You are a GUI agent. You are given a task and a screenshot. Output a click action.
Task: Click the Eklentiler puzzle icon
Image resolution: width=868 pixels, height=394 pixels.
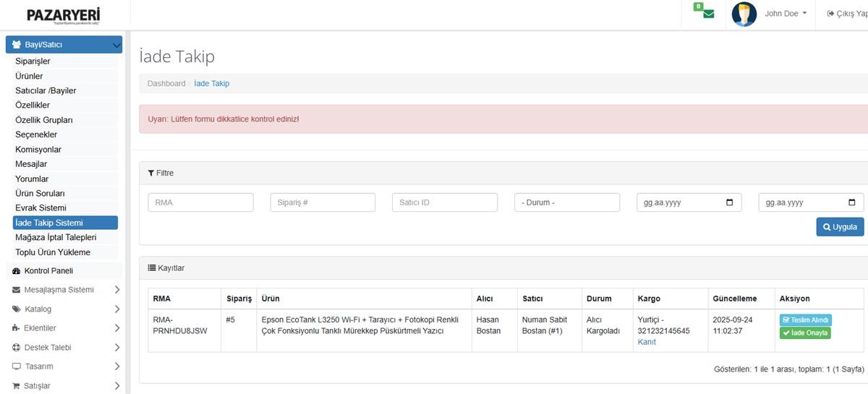tap(17, 328)
